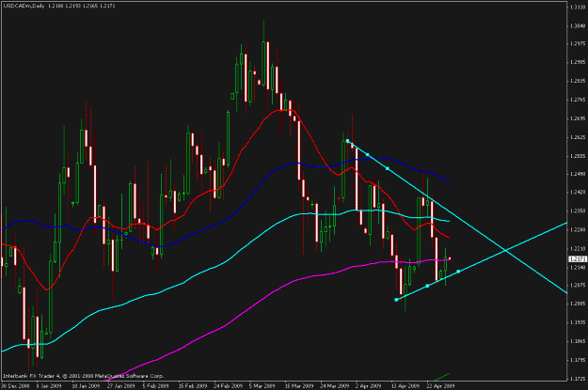
Task: Click the 1.2765 price axis label
Action: tap(578, 100)
